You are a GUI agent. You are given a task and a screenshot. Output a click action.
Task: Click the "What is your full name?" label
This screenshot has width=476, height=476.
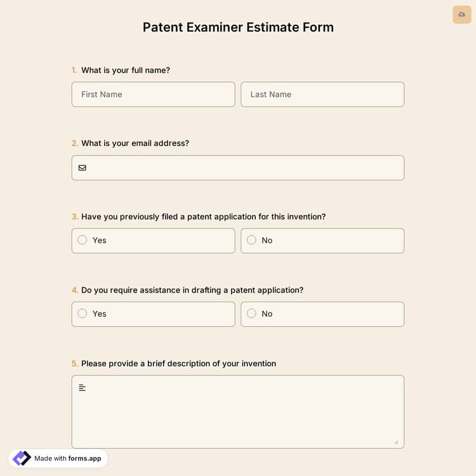click(x=125, y=70)
